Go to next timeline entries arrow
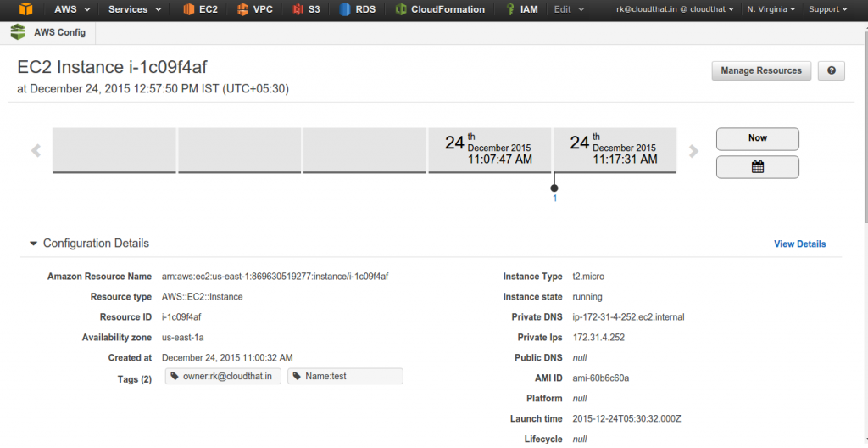This screenshot has width=868, height=448. click(x=693, y=151)
